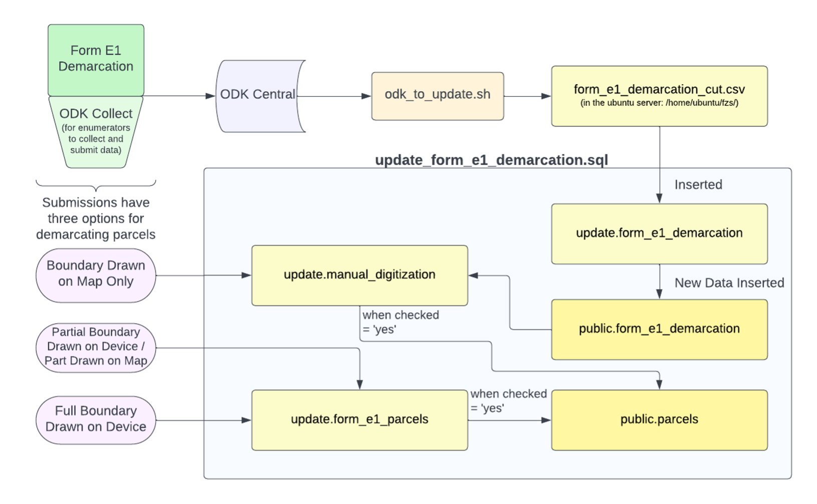This screenshot has width=817, height=504.
Task: Click the update_form_e1_demarcation.sql title
Action: [491, 160]
